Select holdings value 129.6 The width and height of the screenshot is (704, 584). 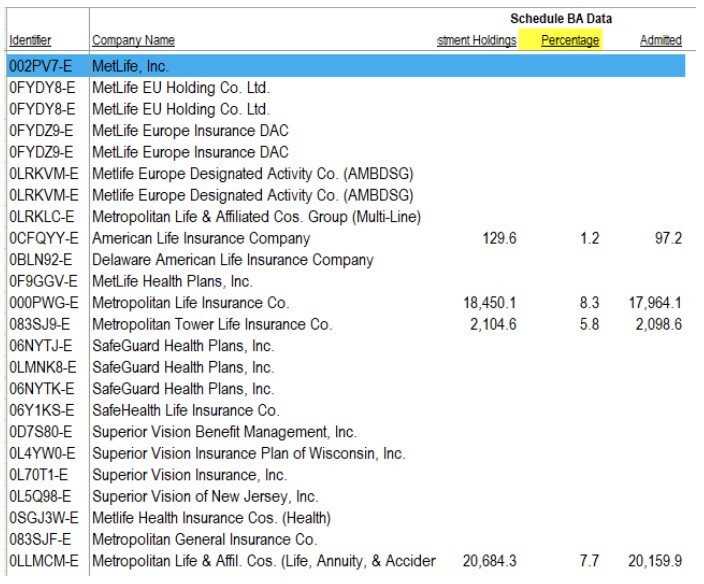tap(499, 238)
